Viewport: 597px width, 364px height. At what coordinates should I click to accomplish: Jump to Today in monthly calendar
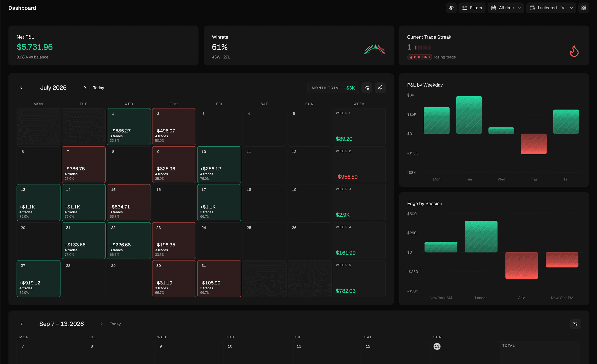(99, 88)
